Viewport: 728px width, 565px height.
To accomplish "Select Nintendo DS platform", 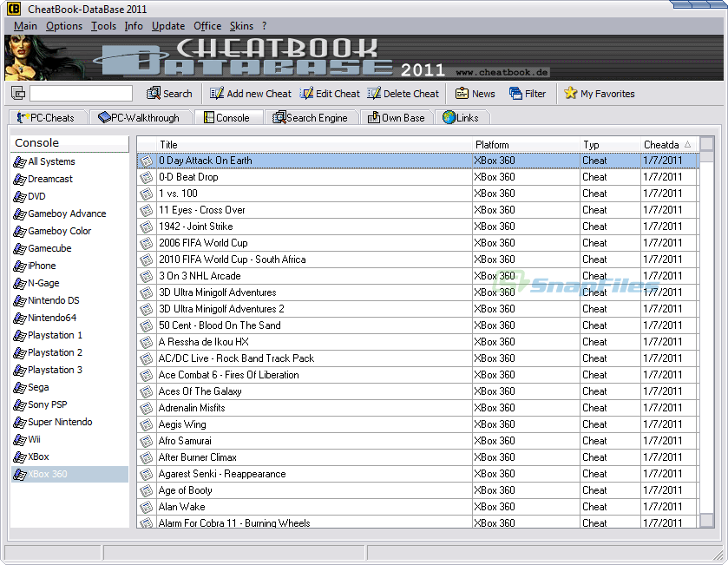I will tap(69, 300).
